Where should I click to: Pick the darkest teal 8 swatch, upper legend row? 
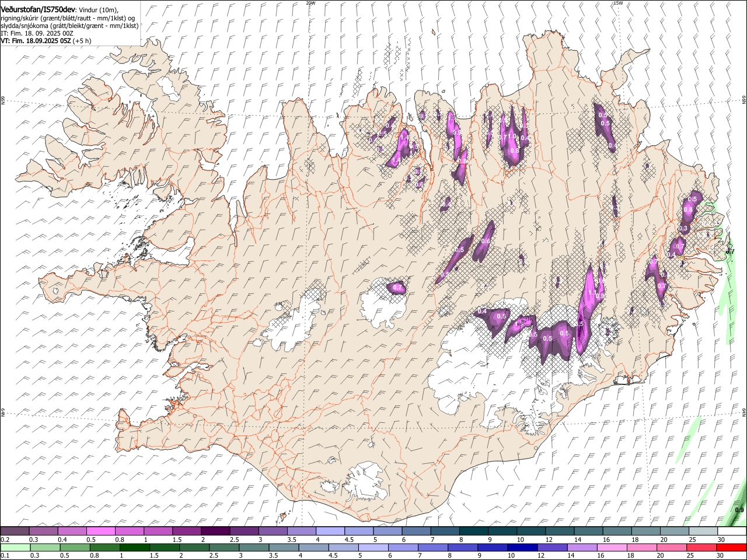click(474, 531)
